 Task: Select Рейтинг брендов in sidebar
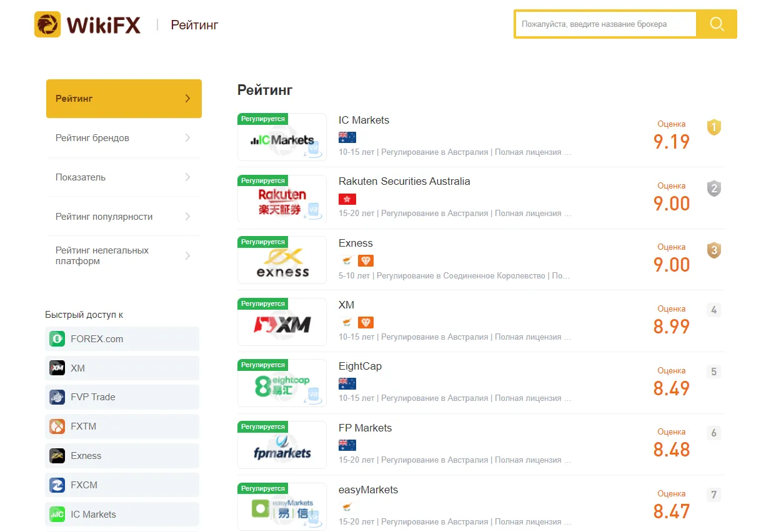pyautogui.click(x=124, y=138)
